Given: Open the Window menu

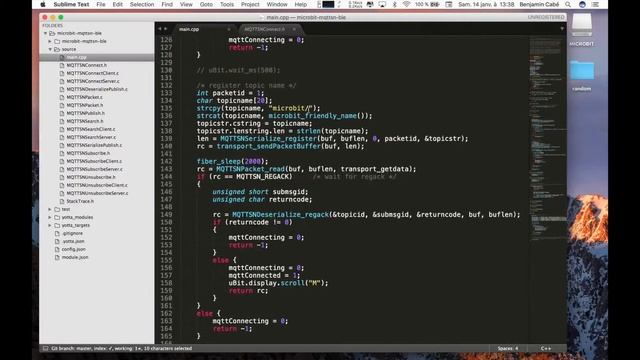Looking at the screenshot, I should pyautogui.click(x=277, y=4).
